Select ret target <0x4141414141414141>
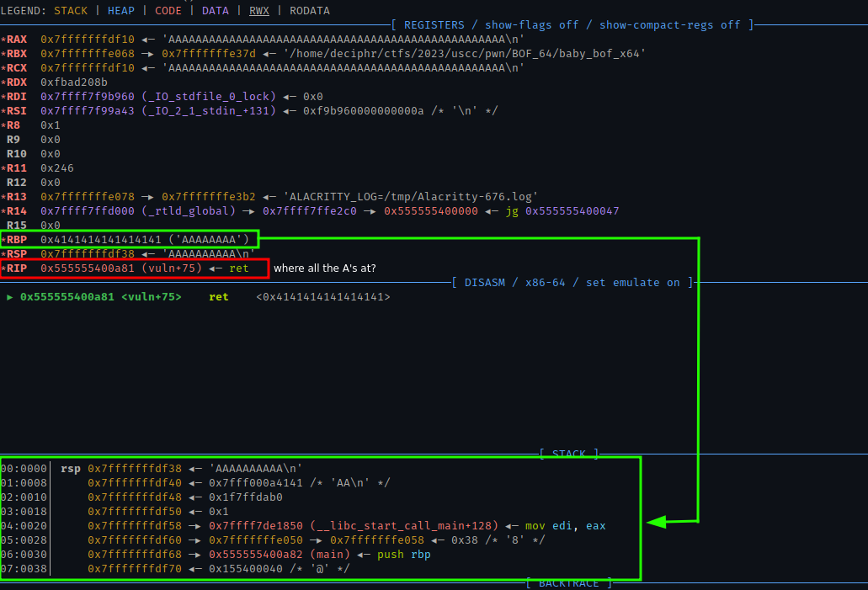868x590 pixels. (x=323, y=296)
